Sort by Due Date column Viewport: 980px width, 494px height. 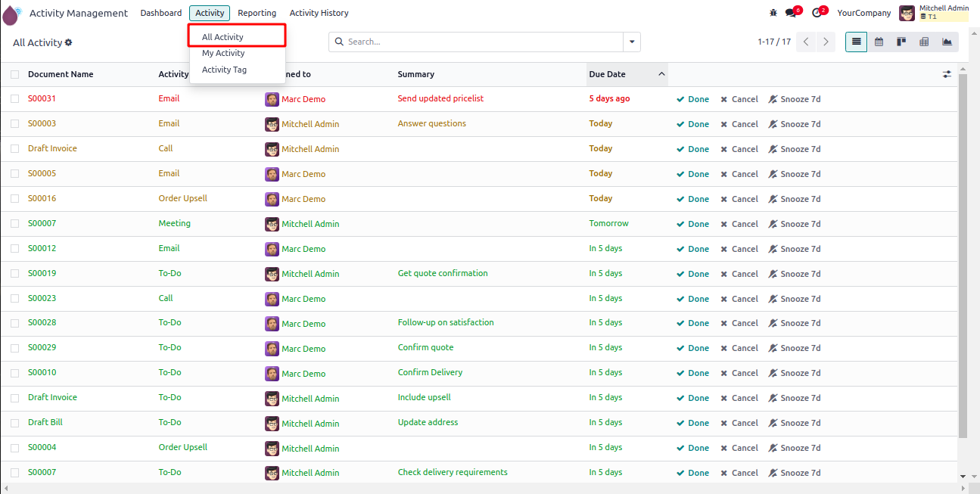click(627, 74)
